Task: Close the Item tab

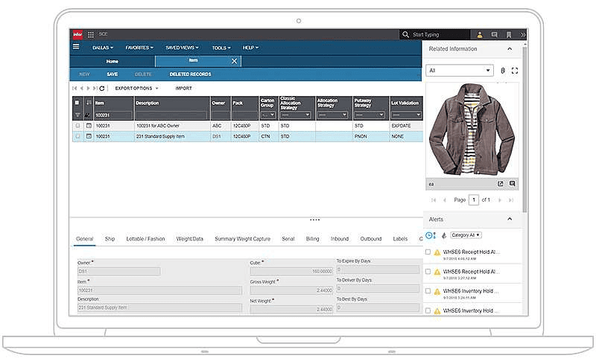Action: point(234,61)
